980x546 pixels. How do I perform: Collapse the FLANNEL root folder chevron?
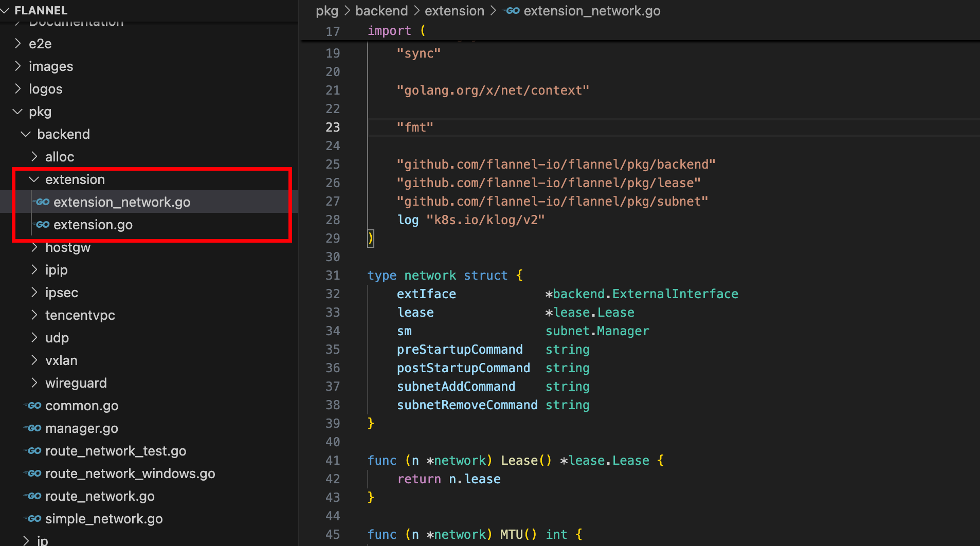[x=6, y=10]
